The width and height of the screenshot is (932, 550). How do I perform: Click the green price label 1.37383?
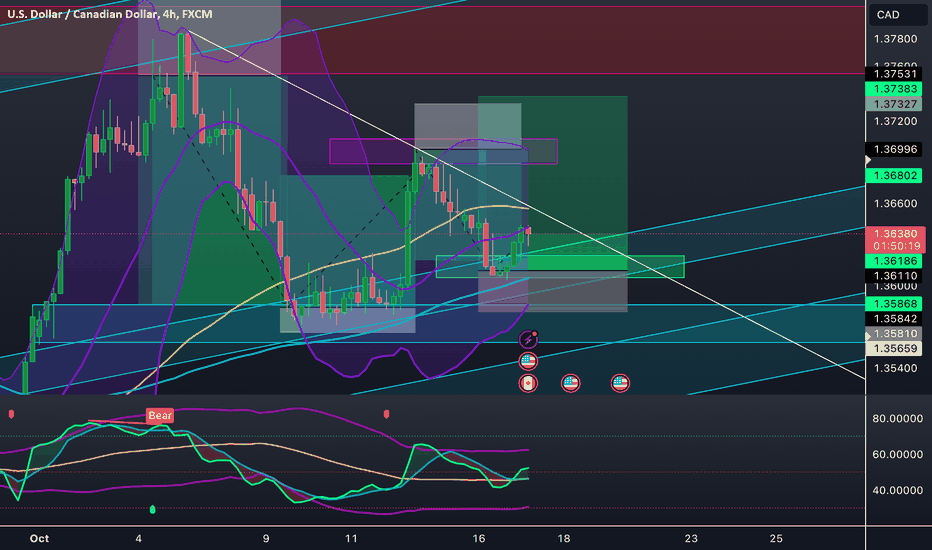pos(895,89)
